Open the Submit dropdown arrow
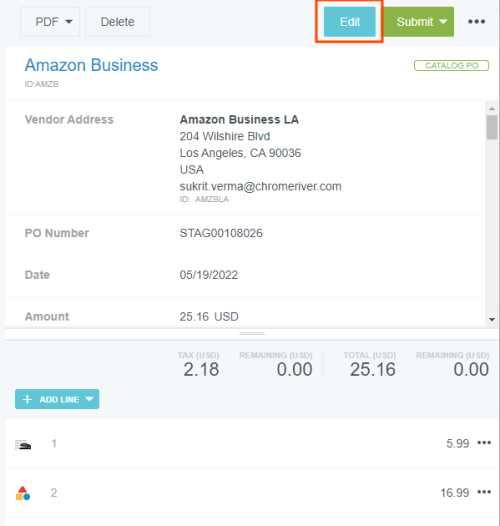 (443, 22)
